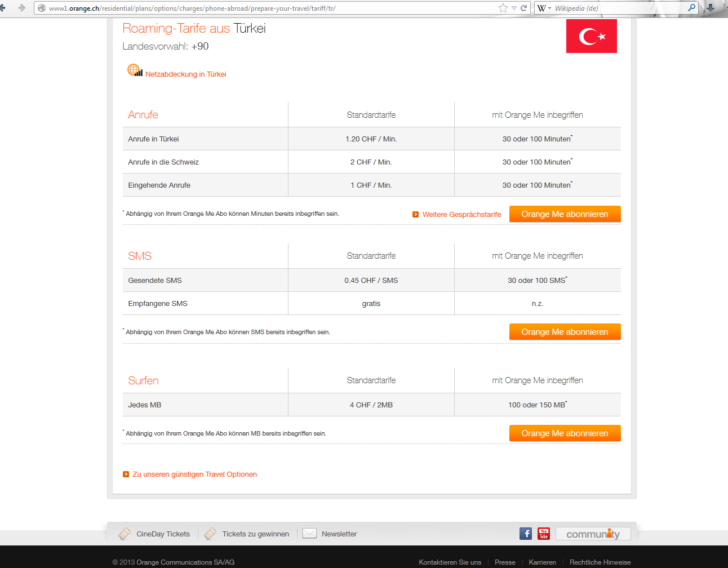The image size is (728, 568).
Task: Click the Gesendete SMS row label
Action: (x=155, y=280)
